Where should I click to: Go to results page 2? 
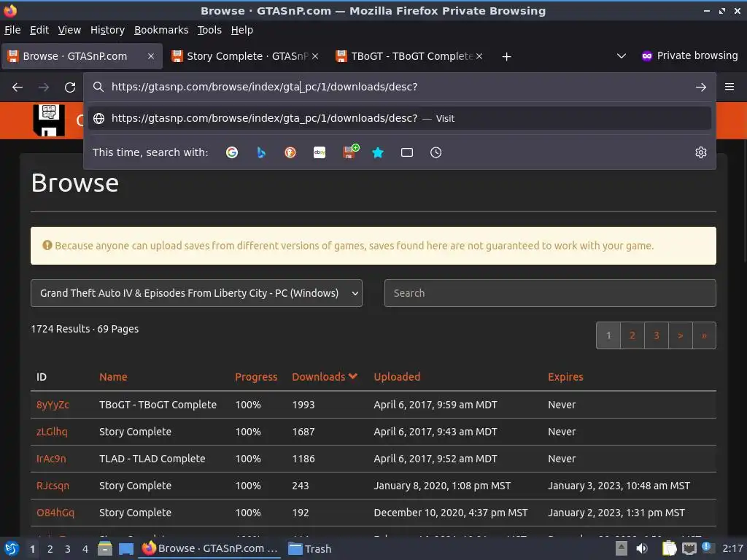tap(632, 335)
